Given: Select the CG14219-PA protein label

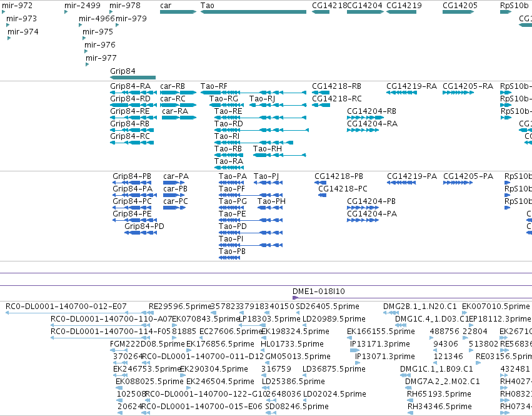Looking at the screenshot, I should (x=412, y=176).
